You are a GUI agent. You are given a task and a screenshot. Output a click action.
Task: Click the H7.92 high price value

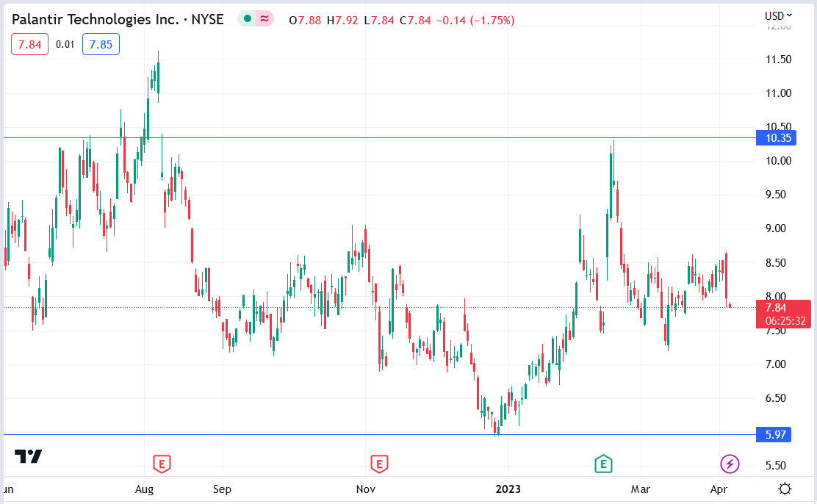[x=342, y=21]
